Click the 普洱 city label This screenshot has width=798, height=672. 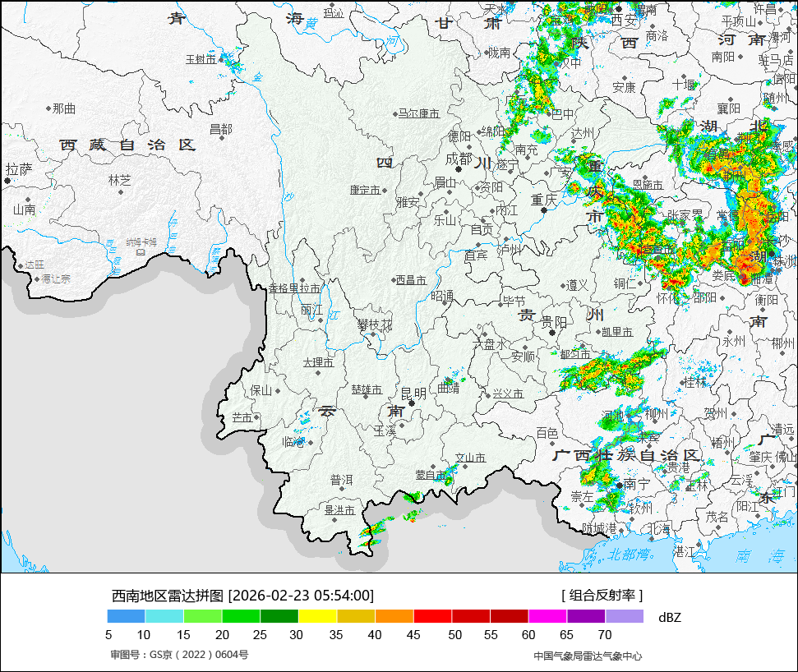[x=342, y=480]
